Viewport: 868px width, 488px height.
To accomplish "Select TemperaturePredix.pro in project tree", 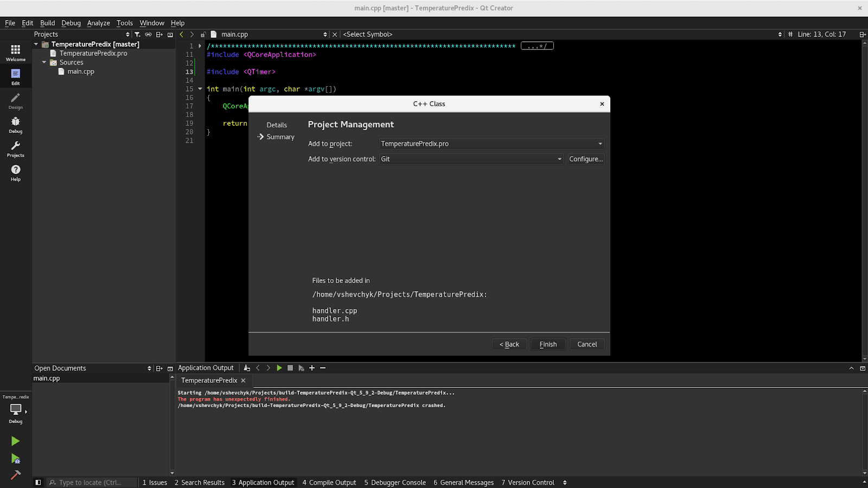I will tap(93, 53).
